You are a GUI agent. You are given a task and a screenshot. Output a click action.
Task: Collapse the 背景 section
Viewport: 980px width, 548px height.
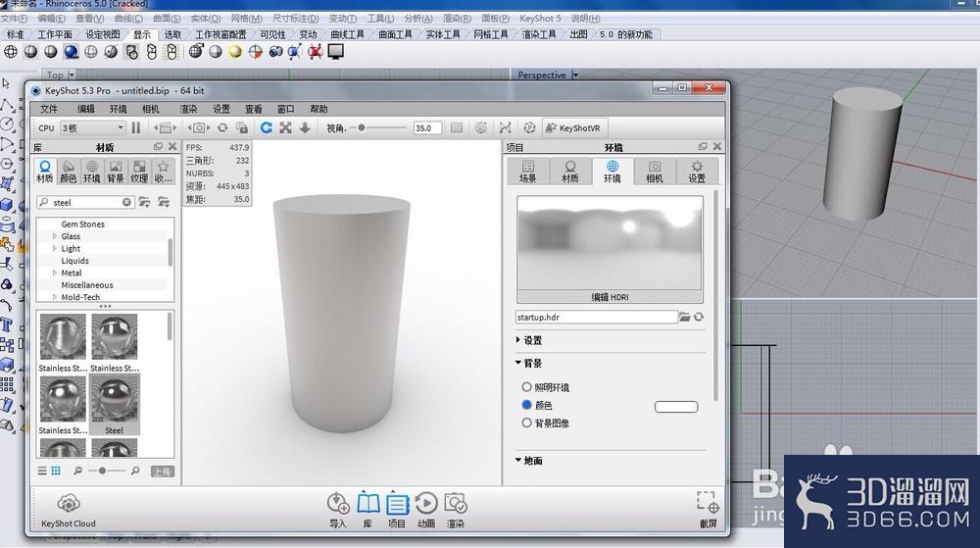coord(518,363)
